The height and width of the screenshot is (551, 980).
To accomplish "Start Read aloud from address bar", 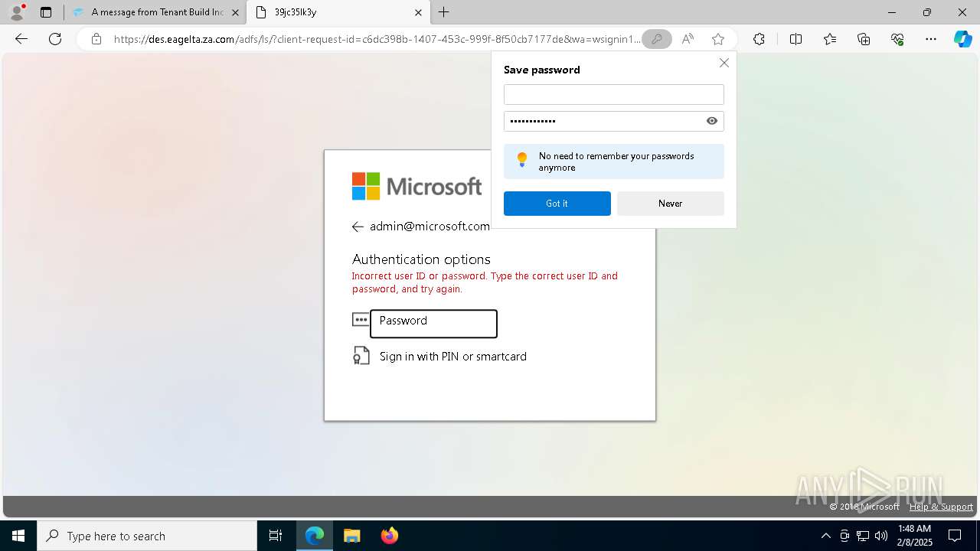I will pos(688,39).
